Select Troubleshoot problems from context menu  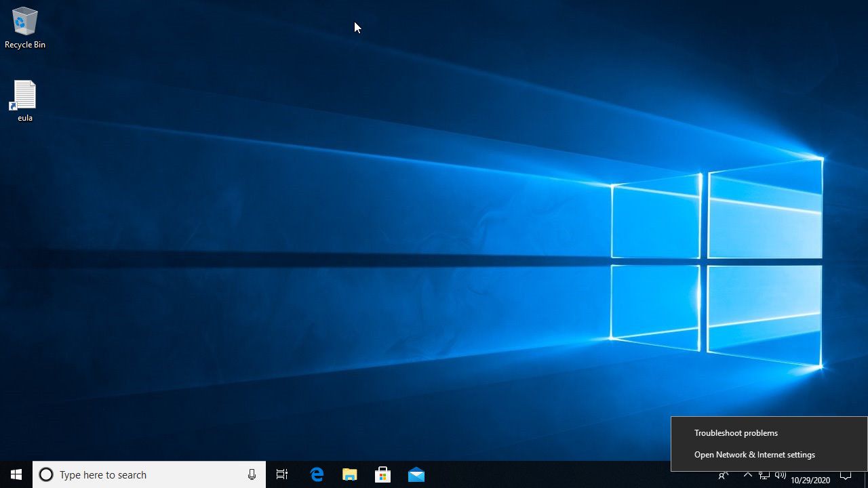click(736, 433)
